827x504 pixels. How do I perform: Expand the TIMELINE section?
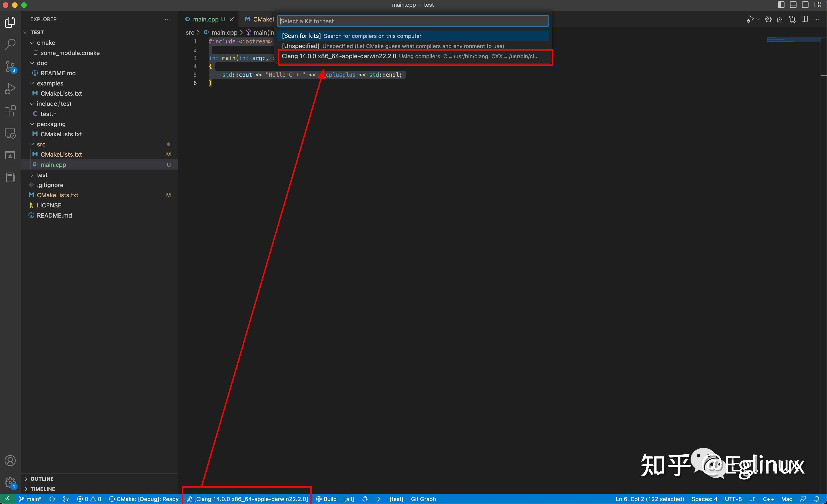(x=100, y=489)
